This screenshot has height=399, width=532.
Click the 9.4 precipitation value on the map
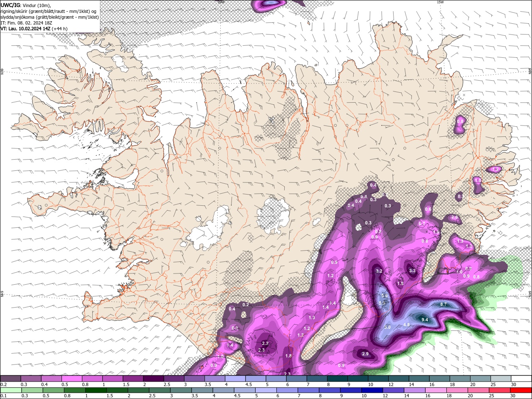(x=425, y=320)
